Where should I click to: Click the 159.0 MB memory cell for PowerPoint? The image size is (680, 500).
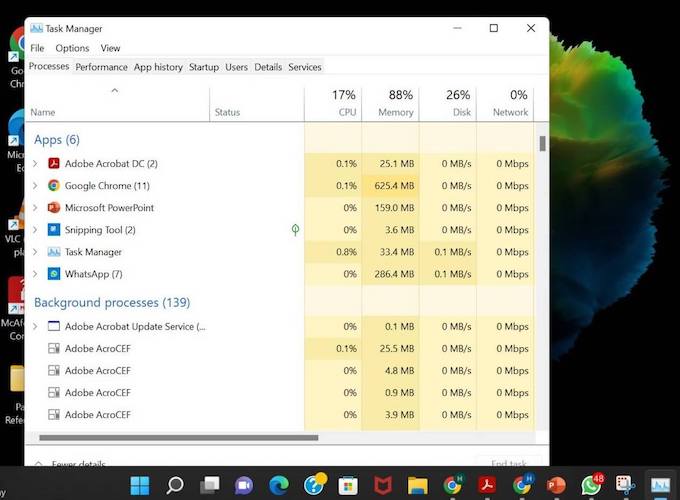[390, 208]
